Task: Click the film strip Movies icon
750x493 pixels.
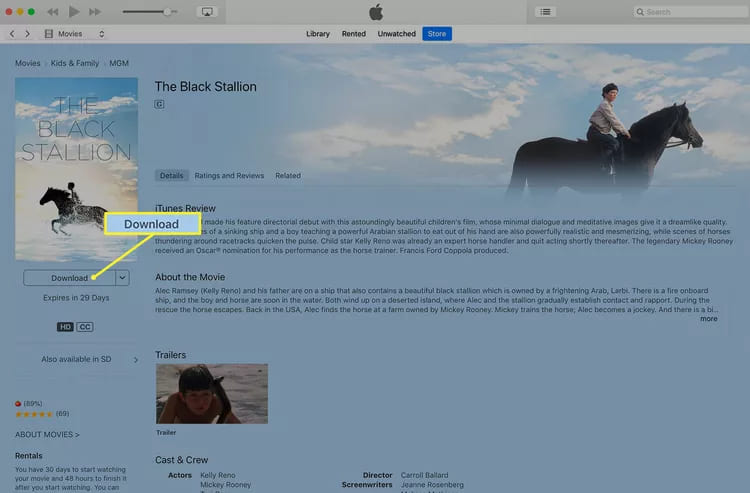Action: click(x=48, y=34)
